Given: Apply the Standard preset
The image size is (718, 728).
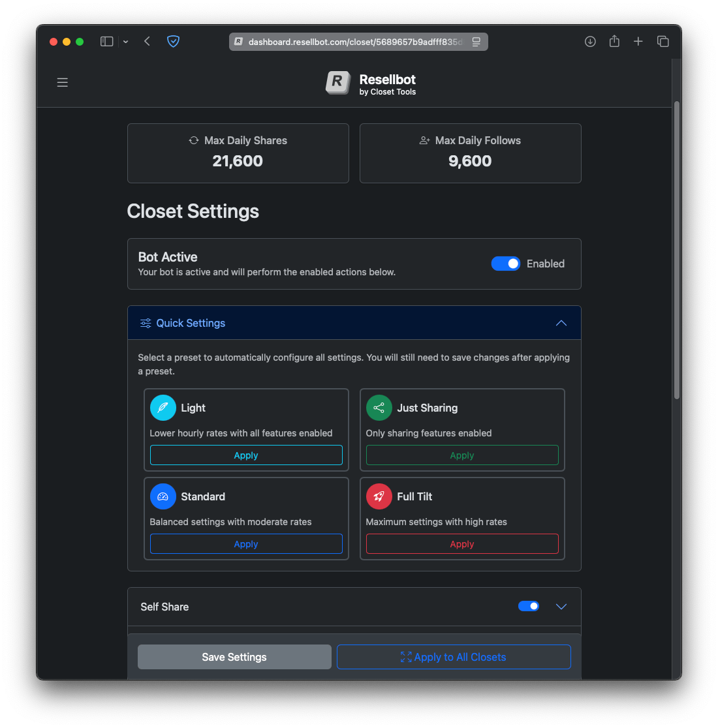Looking at the screenshot, I should coord(246,544).
